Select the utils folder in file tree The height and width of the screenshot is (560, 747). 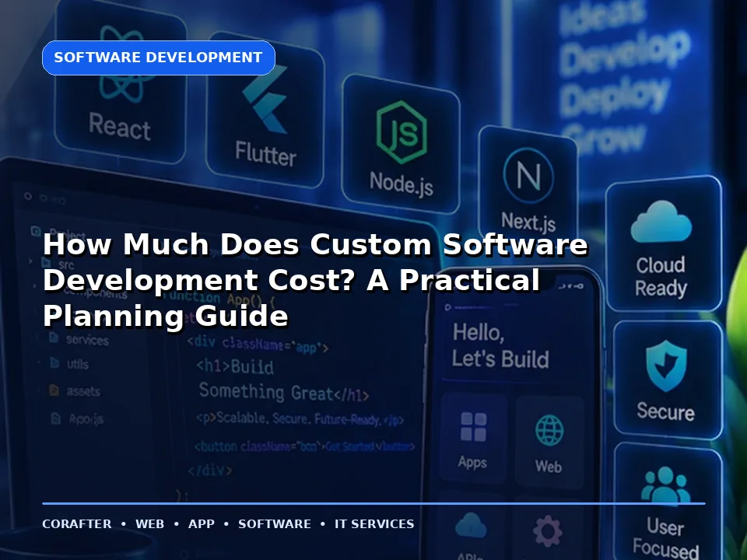tap(70, 364)
